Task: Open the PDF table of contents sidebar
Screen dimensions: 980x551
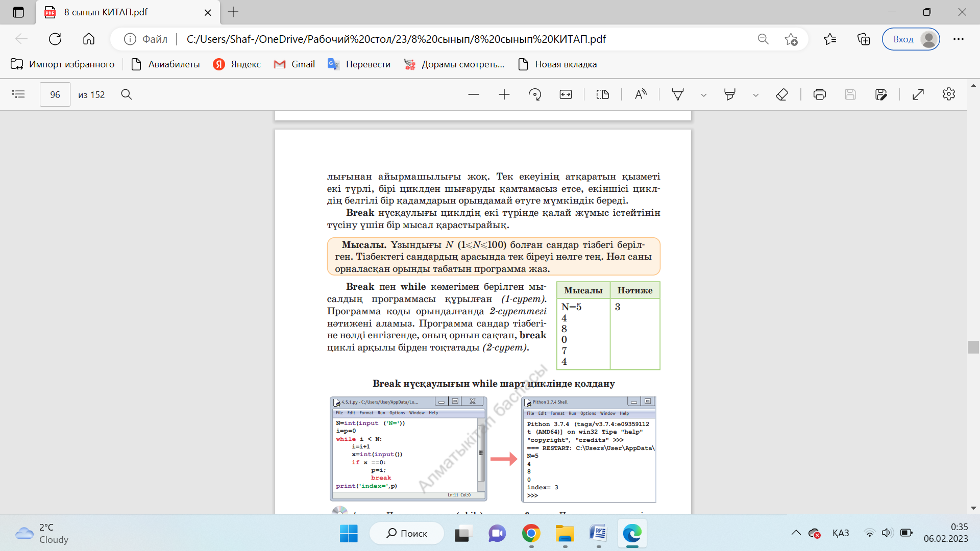Action: pos(18,94)
